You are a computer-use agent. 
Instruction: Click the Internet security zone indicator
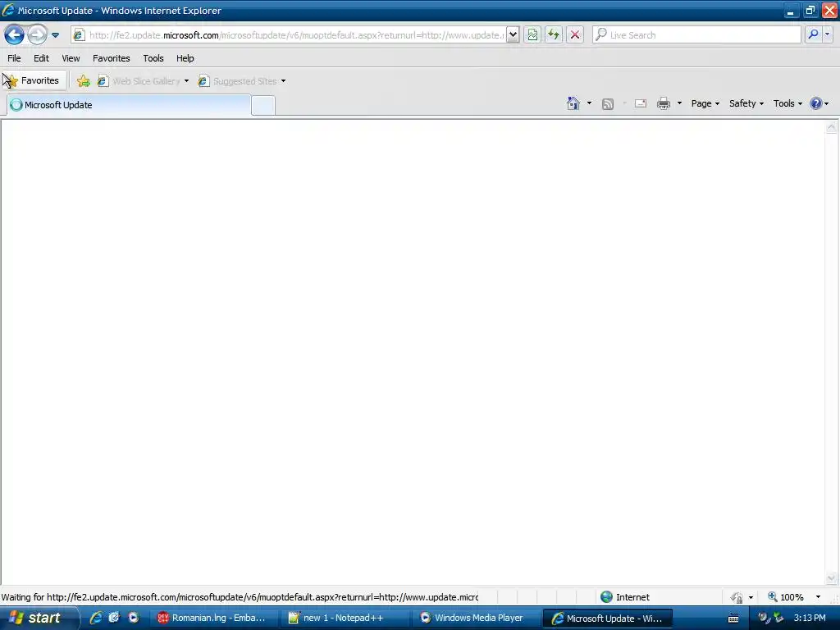(x=624, y=597)
